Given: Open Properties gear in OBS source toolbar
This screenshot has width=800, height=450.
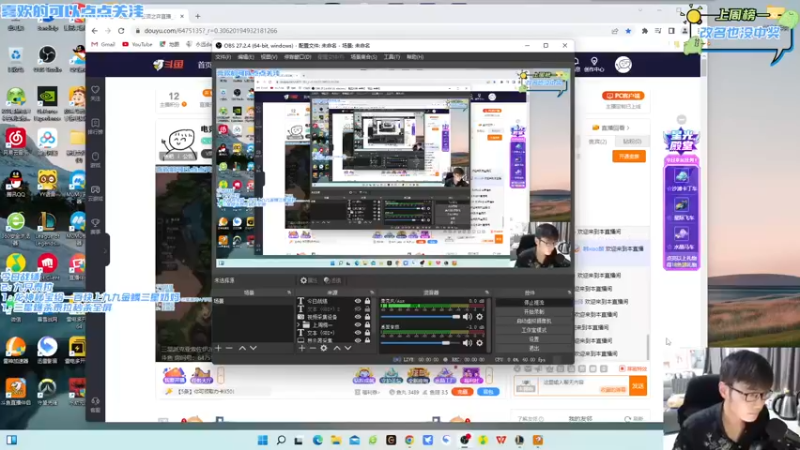Looking at the screenshot, I should [x=308, y=280].
